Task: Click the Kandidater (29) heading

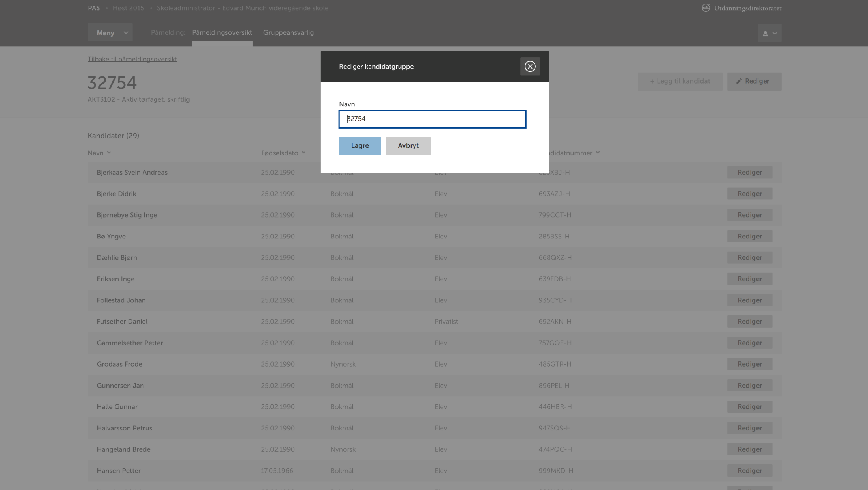Action: 113,136
